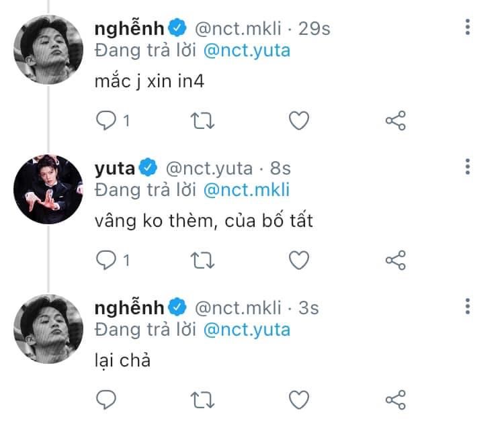The image size is (504, 421).
Task: Open the yuta display name
Action: coord(116,168)
